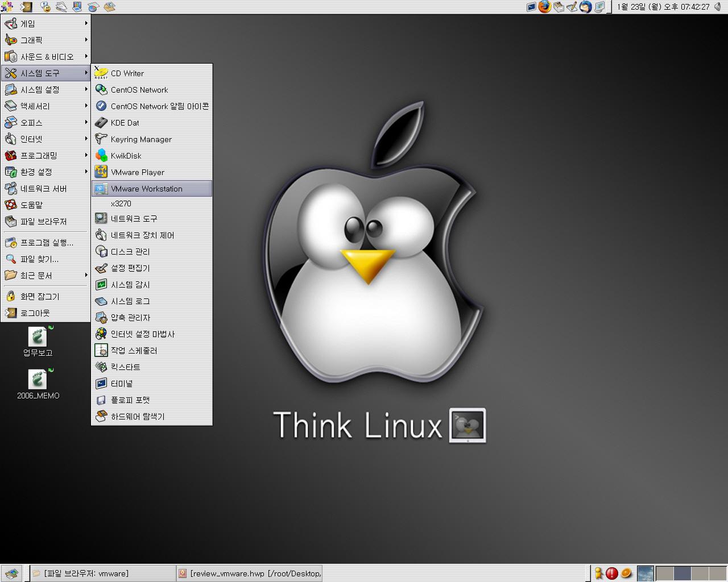Screen dimensions: 728x582
Task: Select the 시스템 도구 menu item
Action: [x=45, y=73]
